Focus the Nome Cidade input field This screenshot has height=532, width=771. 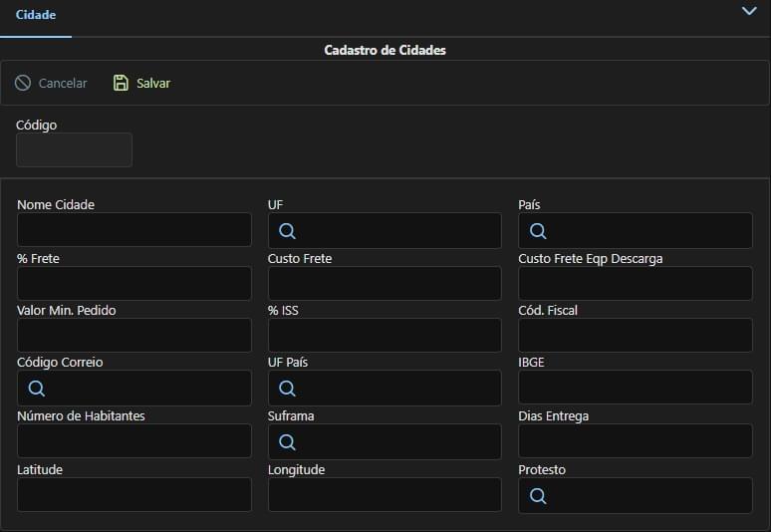point(134,229)
